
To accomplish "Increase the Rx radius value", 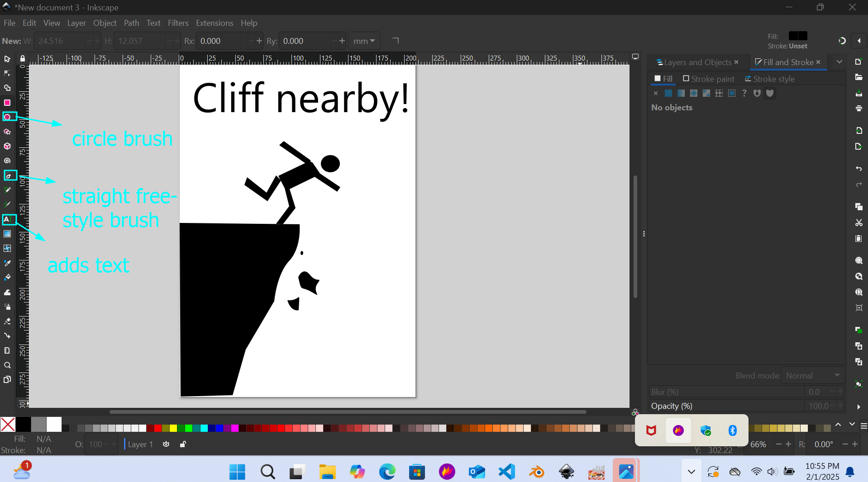I will tap(259, 41).
